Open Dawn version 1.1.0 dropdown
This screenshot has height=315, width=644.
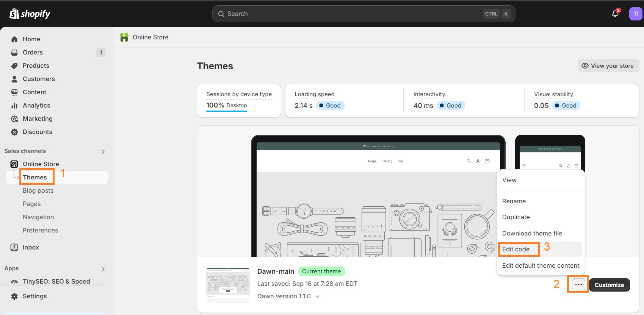288,296
